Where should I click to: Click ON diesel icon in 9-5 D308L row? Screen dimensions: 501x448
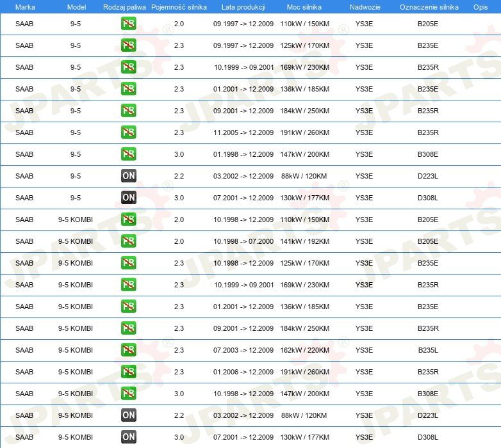128,198
